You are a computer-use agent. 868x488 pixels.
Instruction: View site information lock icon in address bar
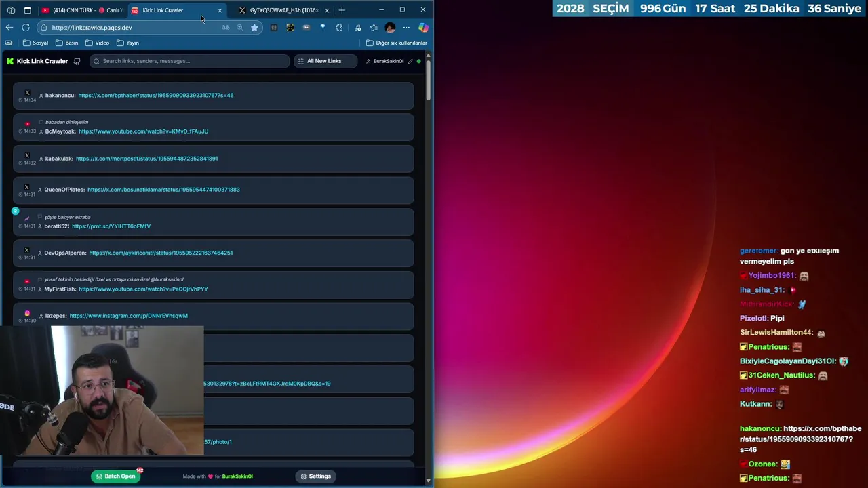click(x=43, y=28)
